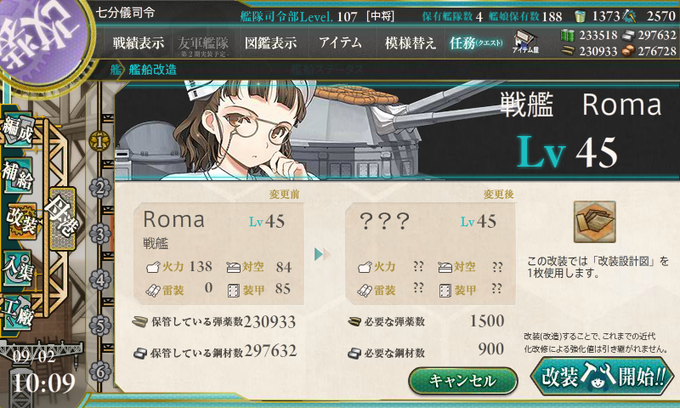Open the アイテム items menu
The width and height of the screenshot is (680, 408).
tap(340, 42)
